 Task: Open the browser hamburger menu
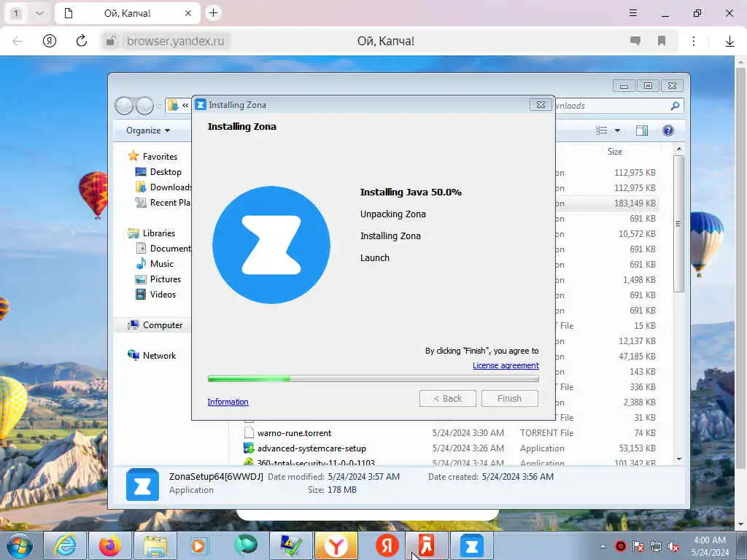(x=633, y=13)
